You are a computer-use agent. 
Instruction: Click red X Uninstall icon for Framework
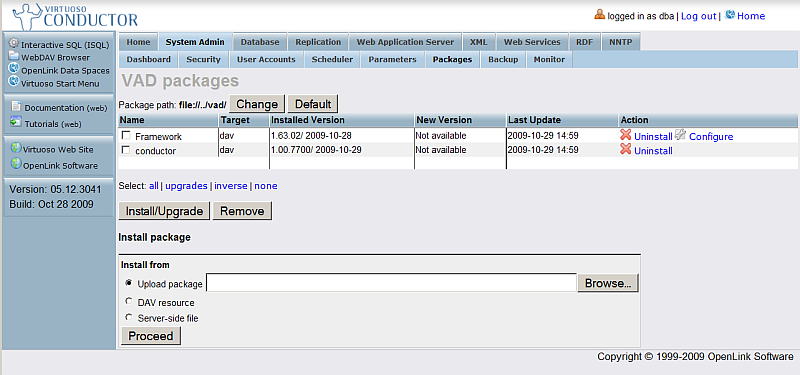(x=626, y=135)
